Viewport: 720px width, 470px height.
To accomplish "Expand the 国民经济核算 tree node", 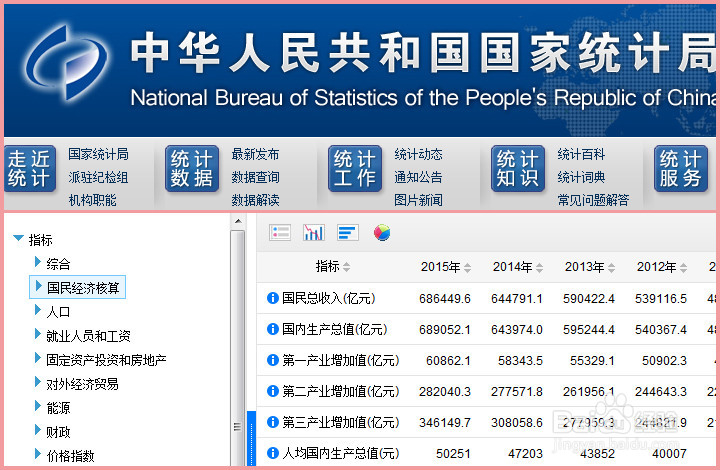I will click(38, 286).
